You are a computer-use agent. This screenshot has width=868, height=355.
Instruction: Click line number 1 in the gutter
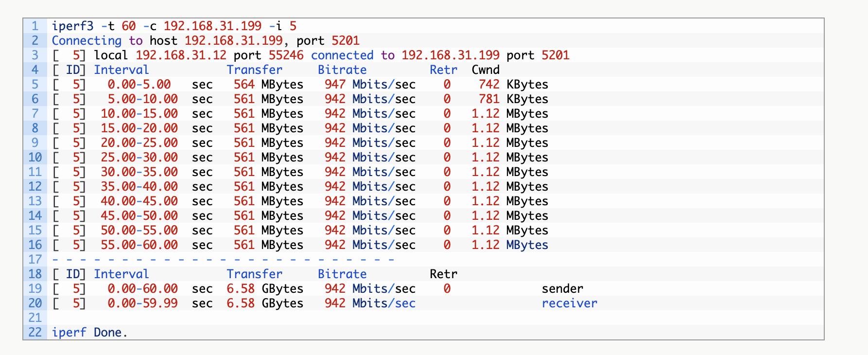click(35, 26)
